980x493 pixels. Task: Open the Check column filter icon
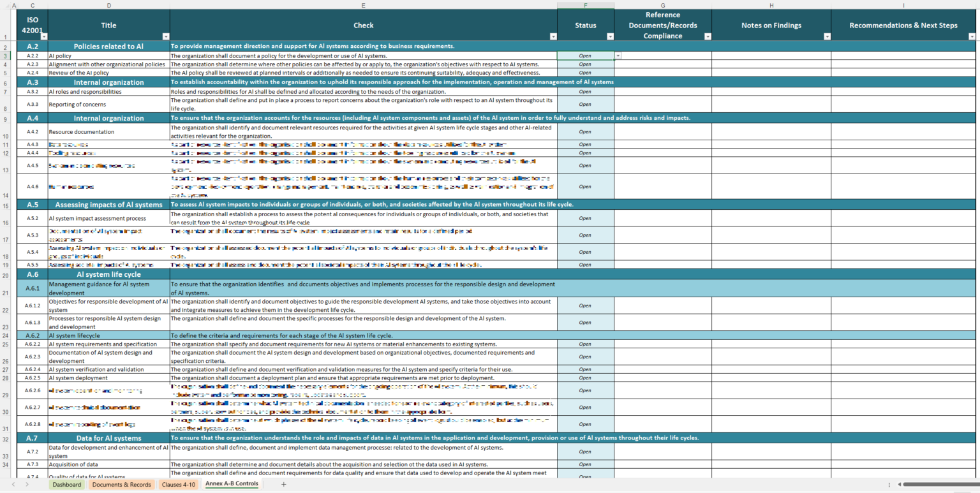553,36
